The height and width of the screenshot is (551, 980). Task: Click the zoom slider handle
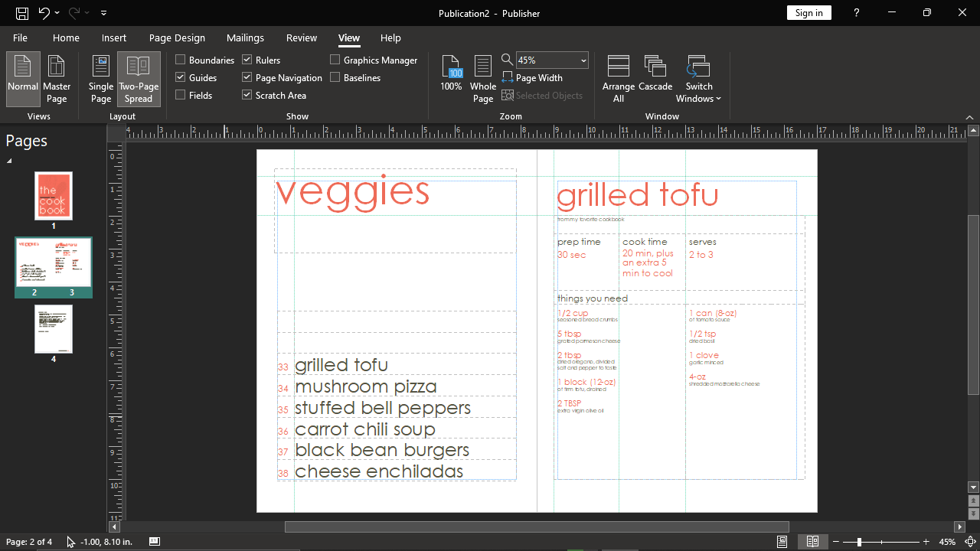(x=859, y=542)
